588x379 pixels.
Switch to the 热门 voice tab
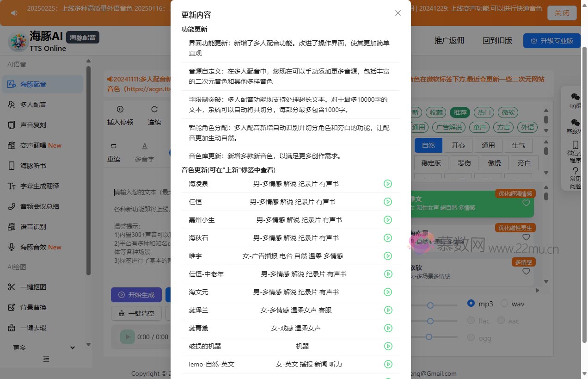484,112
